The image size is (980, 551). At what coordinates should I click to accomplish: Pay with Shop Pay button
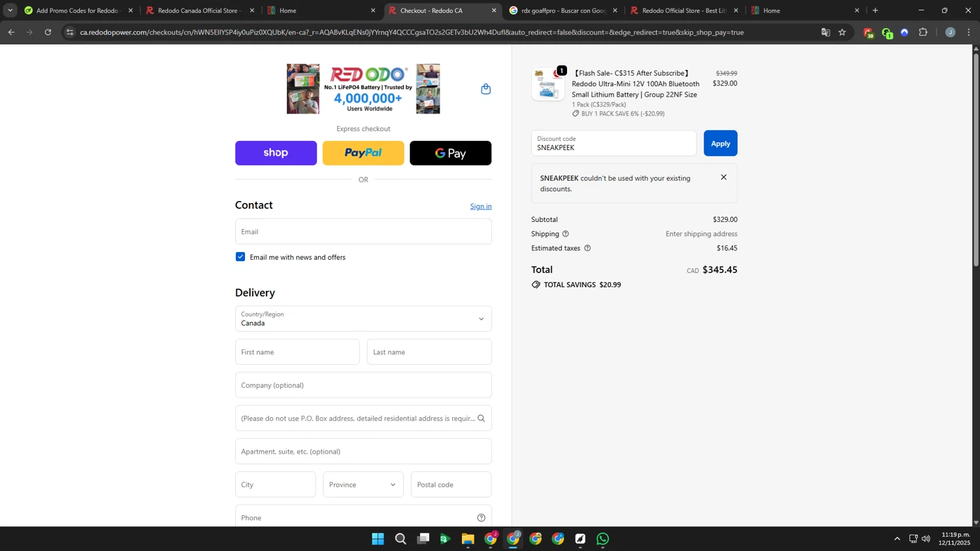click(276, 153)
